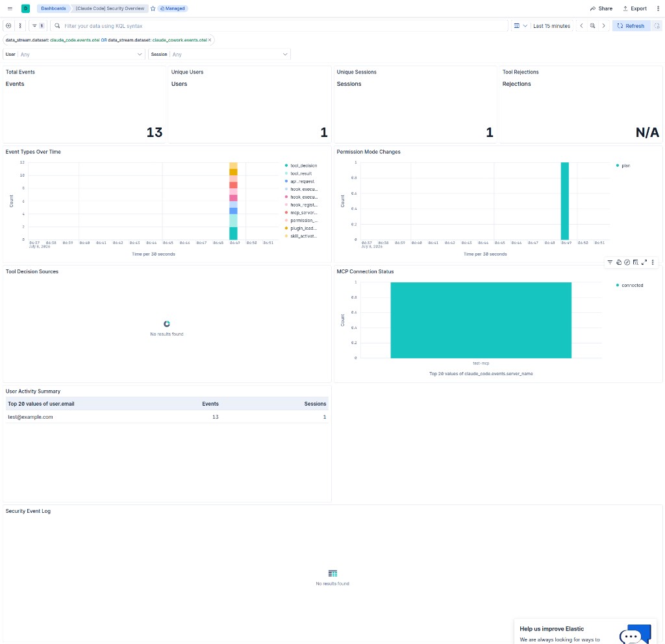The image size is (665, 644).
Task: Click the Export button
Action: click(x=634, y=8)
